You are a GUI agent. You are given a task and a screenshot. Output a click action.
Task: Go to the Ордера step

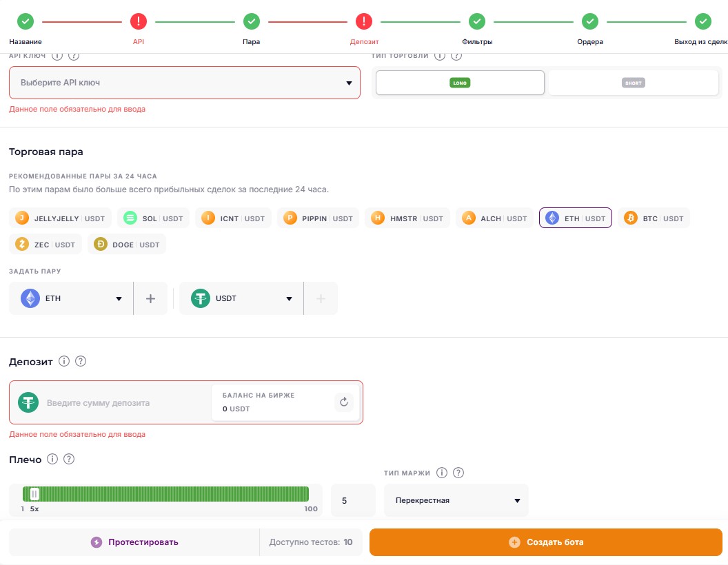(x=590, y=29)
